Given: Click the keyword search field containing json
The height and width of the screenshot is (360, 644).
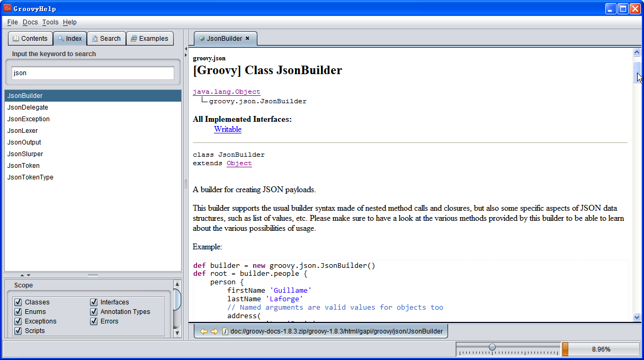Looking at the screenshot, I should point(93,73).
